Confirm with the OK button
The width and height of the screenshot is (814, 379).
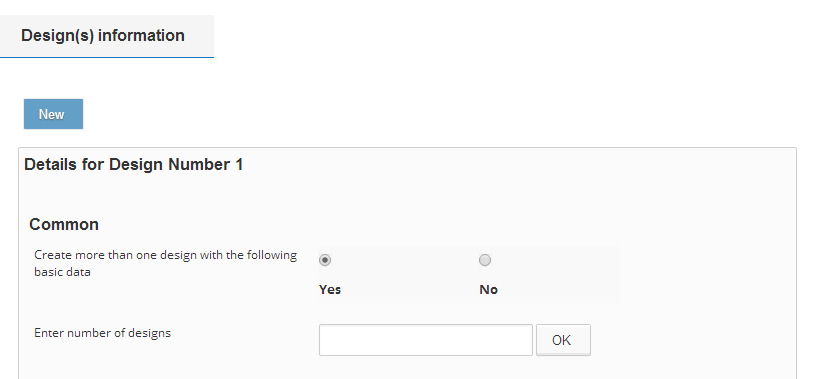point(563,340)
